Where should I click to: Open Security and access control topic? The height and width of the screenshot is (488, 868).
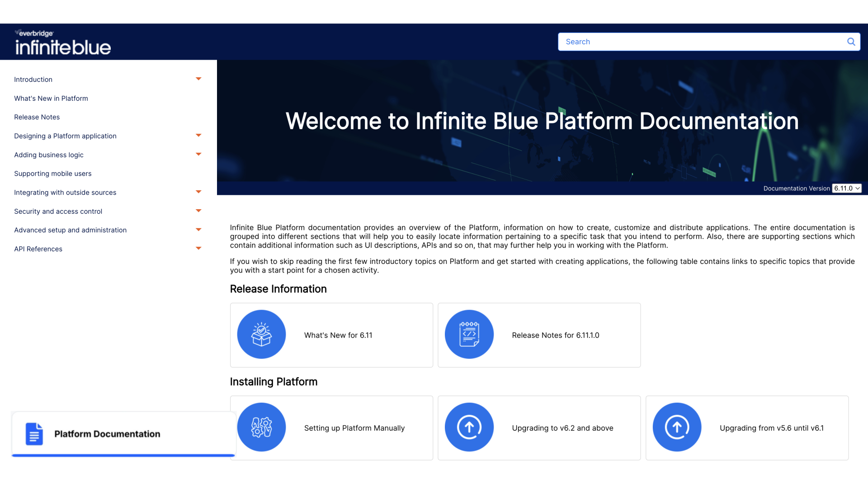point(58,211)
